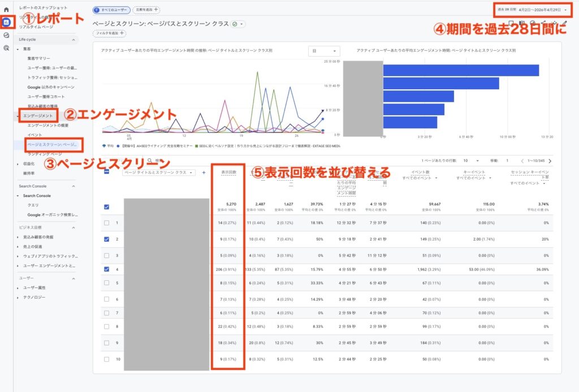579x392 pixels.
Task: Open クエリ report under Search Console
Action: pyautogui.click(x=33, y=205)
